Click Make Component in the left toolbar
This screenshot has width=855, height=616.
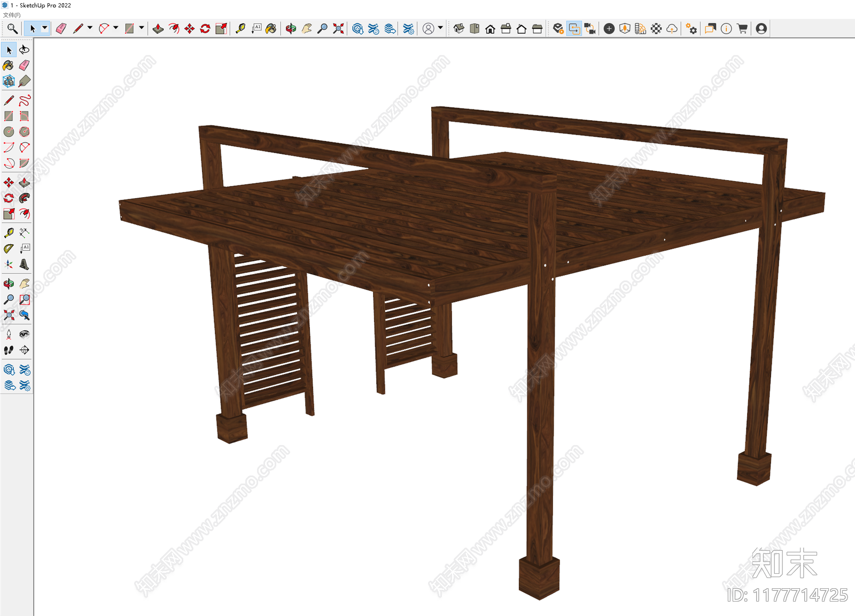click(x=9, y=81)
